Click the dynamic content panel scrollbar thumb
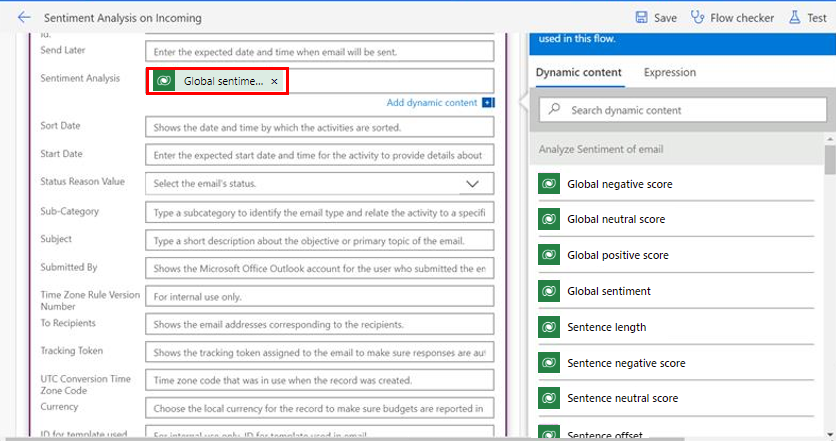Viewport: 836px width, 441px height. [x=830, y=159]
